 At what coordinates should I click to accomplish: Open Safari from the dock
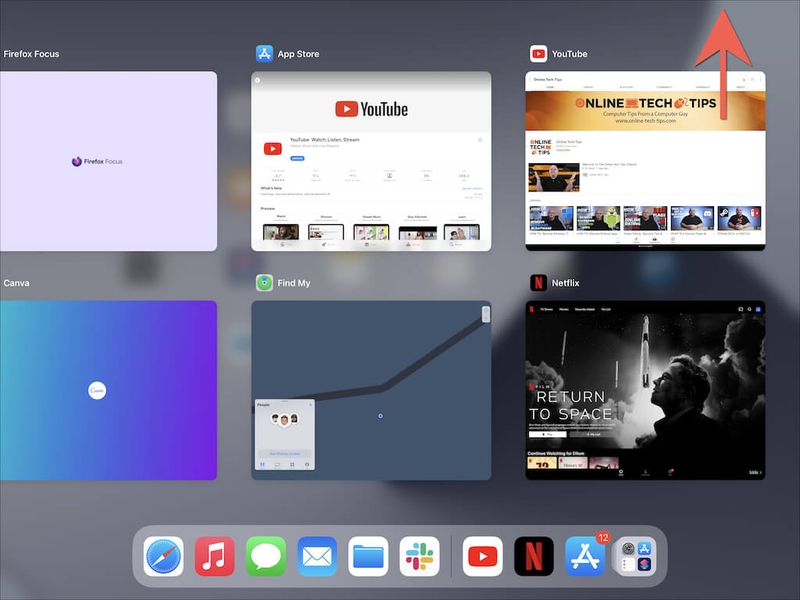[x=163, y=556]
